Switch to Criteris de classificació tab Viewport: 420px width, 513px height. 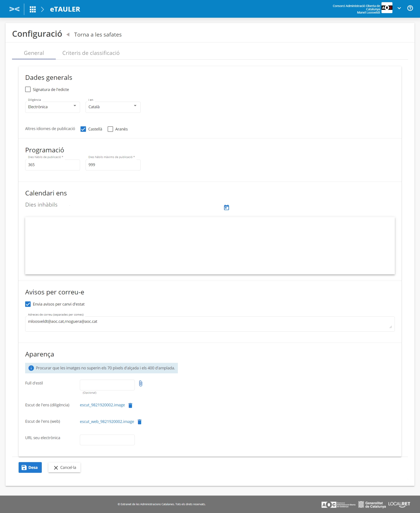(x=91, y=53)
